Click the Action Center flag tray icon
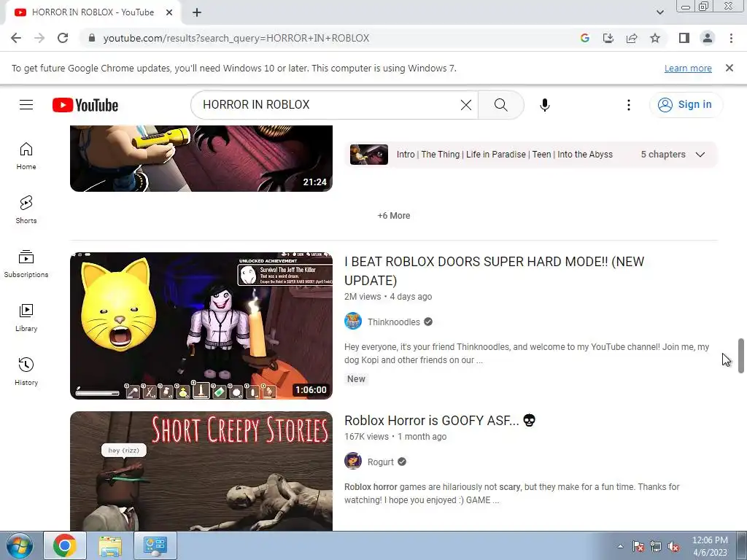Image resolution: width=747 pixels, height=560 pixels. 638,547
